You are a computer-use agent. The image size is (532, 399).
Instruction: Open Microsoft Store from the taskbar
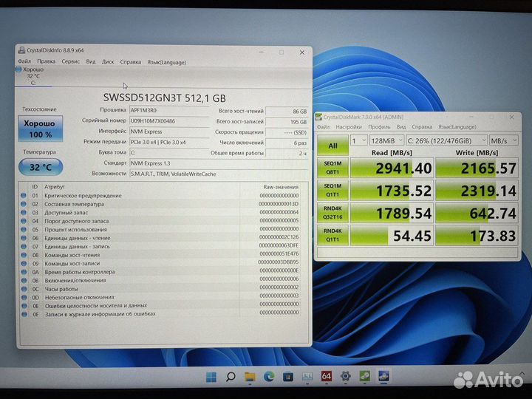pos(288,377)
